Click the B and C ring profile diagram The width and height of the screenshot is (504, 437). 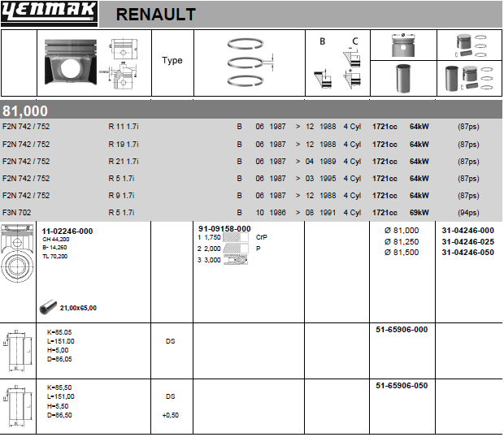[x=337, y=63]
